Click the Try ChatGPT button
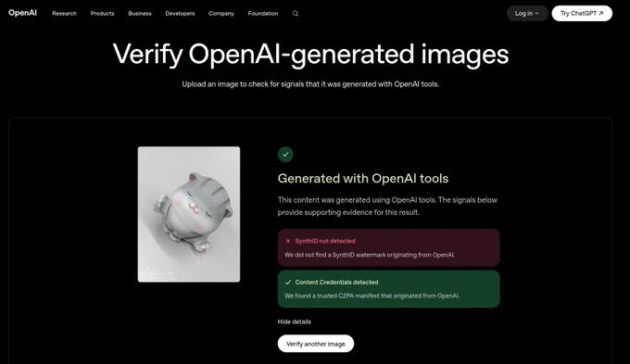 pyautogui.click(x=582, y=13)
